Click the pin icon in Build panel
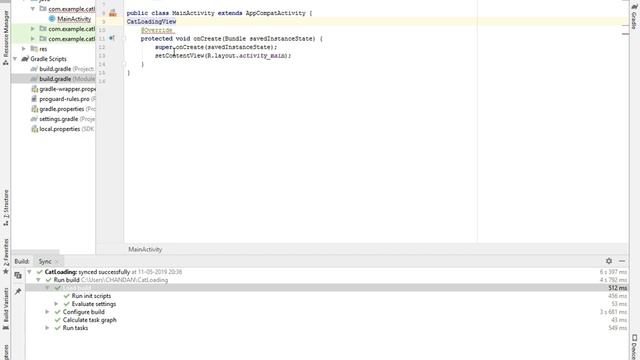640x360 pixels. pyautogui.click(x=18, y=291)
